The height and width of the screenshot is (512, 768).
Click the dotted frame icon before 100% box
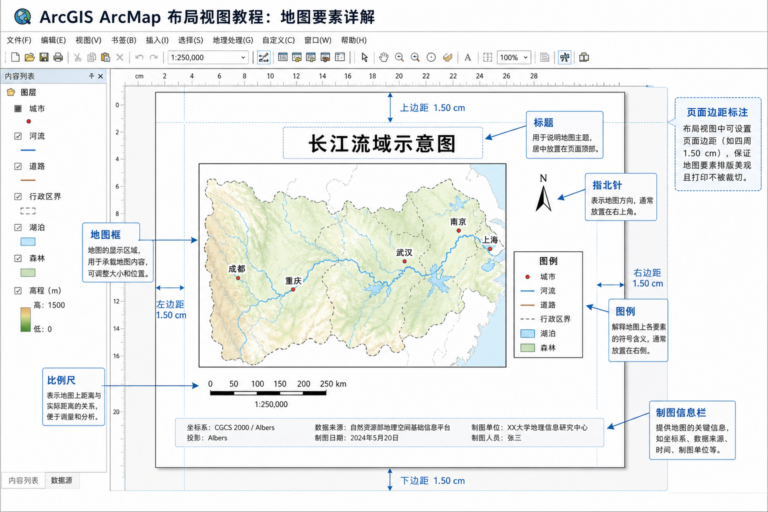coord(487,57)
